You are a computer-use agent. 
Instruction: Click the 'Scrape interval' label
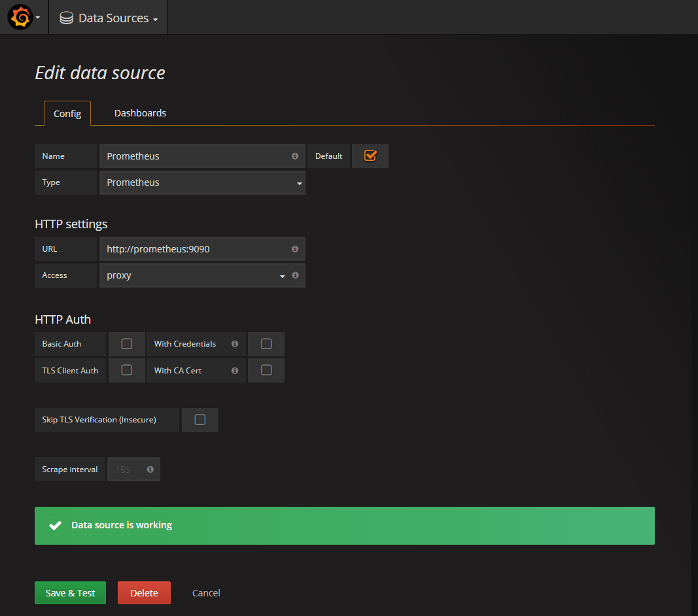tap(70, 469)
